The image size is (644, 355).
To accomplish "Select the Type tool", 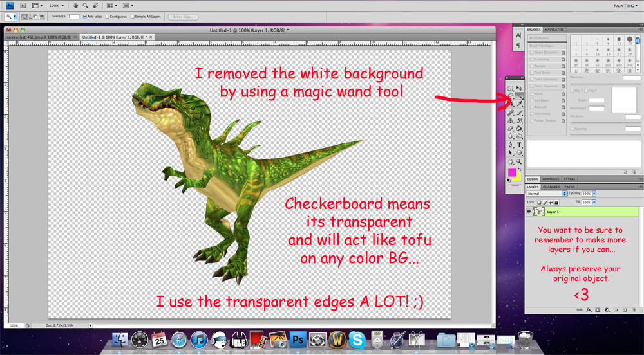I will pyautogui.click(x=519, y=145).
